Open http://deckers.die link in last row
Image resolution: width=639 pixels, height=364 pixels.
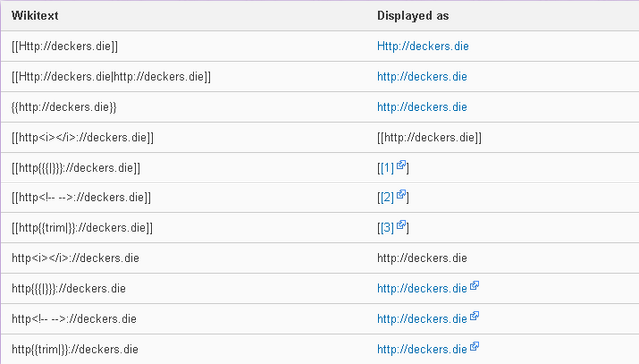[422, 349]
